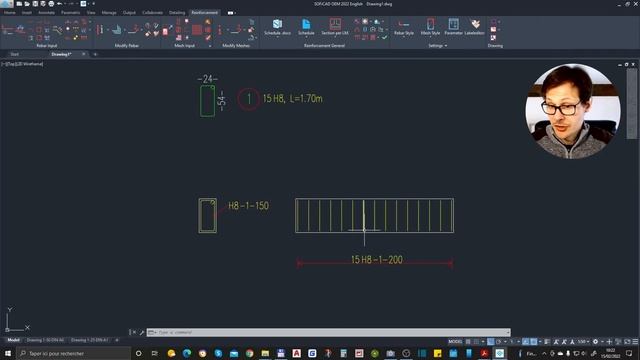Click the open folder icon in the quick access toolbar
The width and height of the screenshot is (640, 360).
click(27, 4)
